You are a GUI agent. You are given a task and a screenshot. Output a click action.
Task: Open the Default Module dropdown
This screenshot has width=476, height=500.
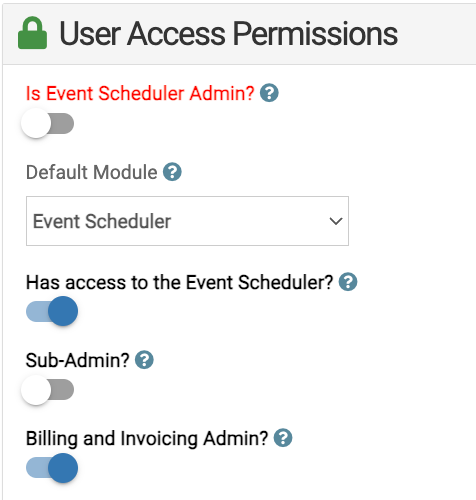[187, 221]
